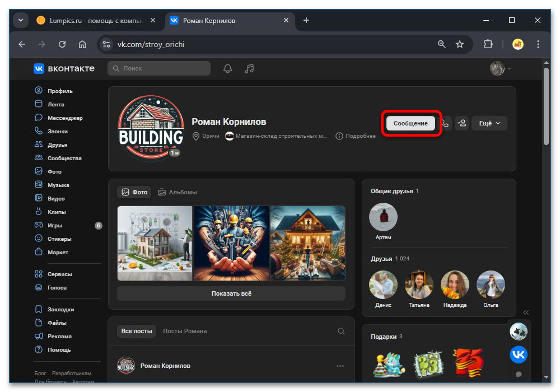This screenshot has width=560, height=392.
Task: Select Посты Романа tab
Action: coord(185,332)
